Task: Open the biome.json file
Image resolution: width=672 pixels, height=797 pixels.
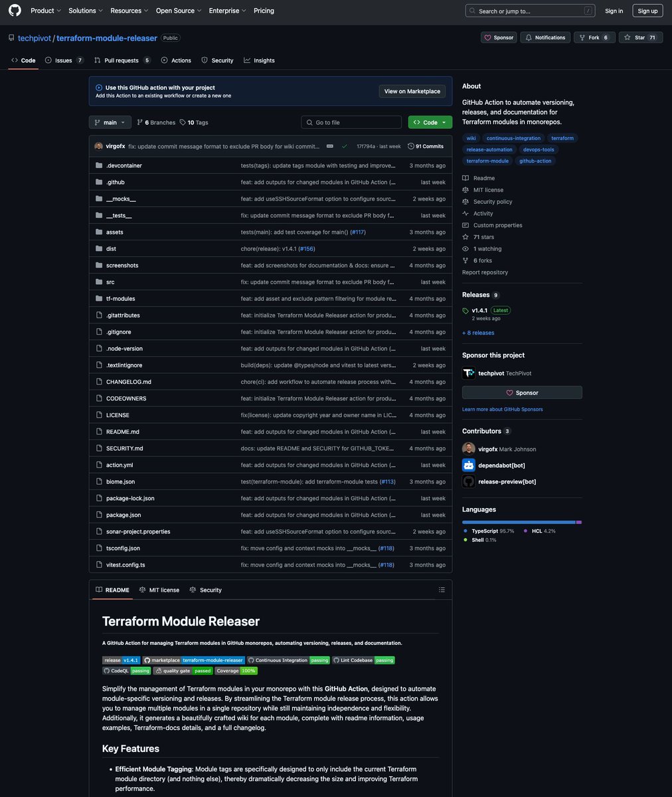Action: pos(120,482)
